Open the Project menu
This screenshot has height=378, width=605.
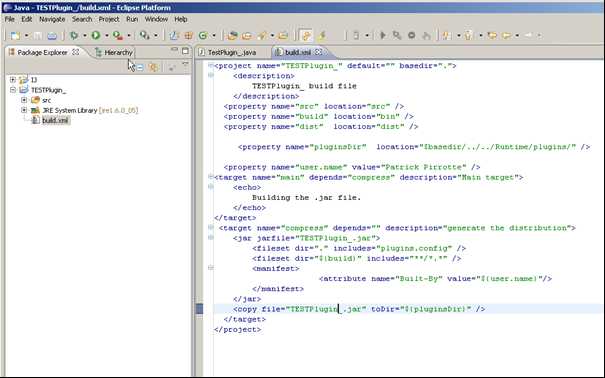(109, 19)
